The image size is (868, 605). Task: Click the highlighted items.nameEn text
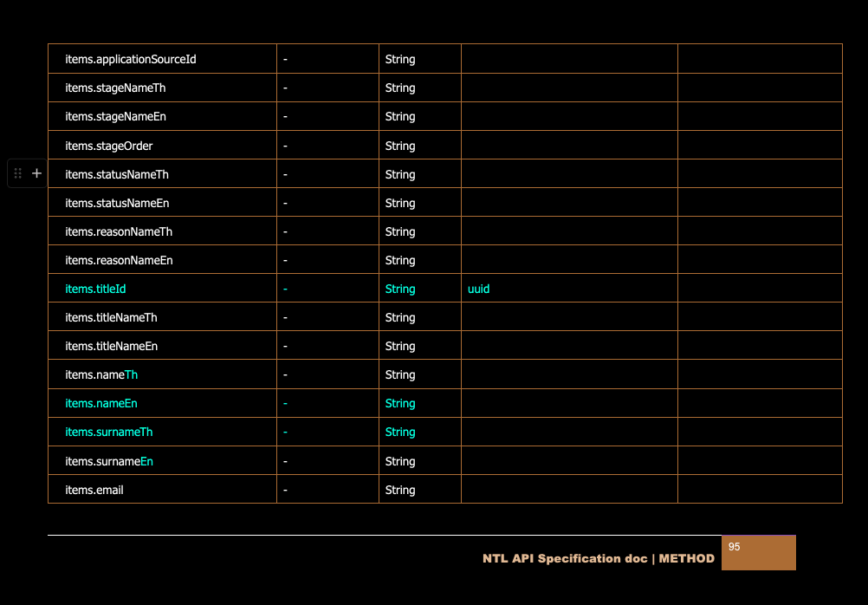pos(101,404)
